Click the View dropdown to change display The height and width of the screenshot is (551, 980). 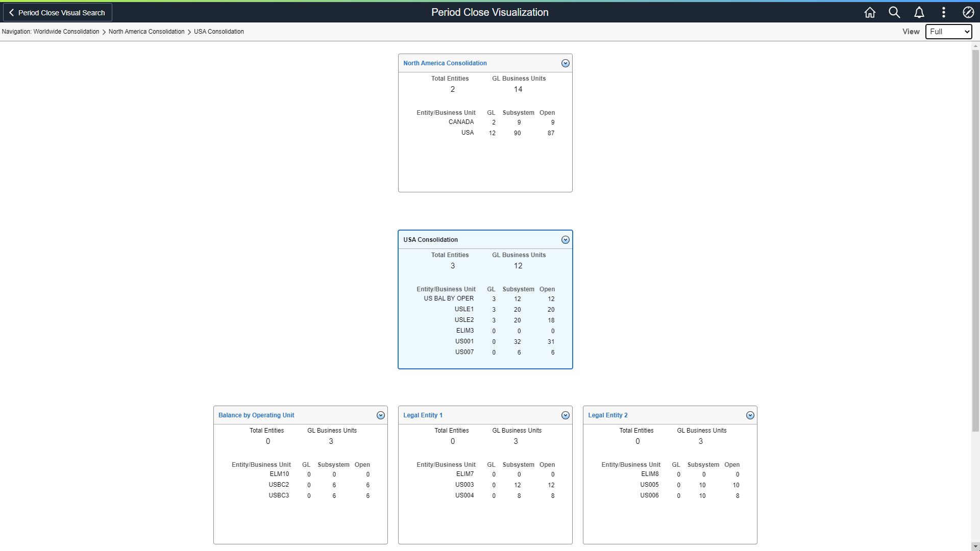[948, 32]
